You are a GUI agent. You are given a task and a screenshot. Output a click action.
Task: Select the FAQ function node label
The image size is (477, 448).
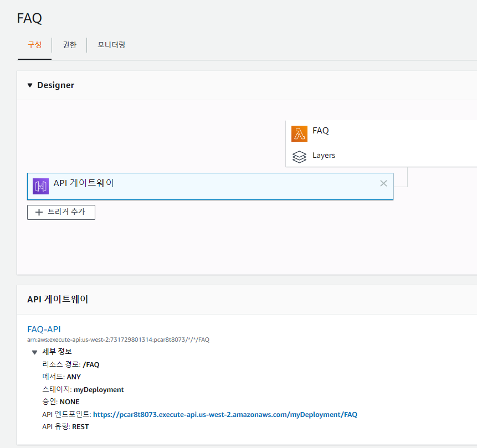coord(321,131)
